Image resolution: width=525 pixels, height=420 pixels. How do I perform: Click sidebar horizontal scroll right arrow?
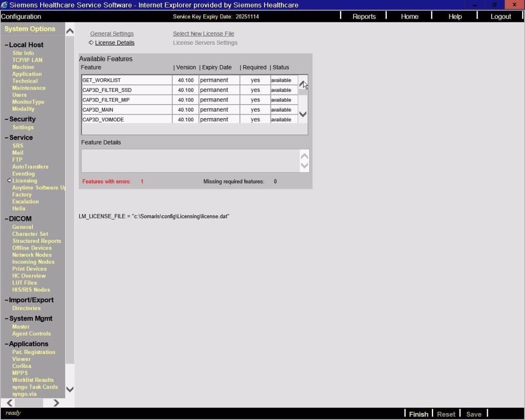56,403
